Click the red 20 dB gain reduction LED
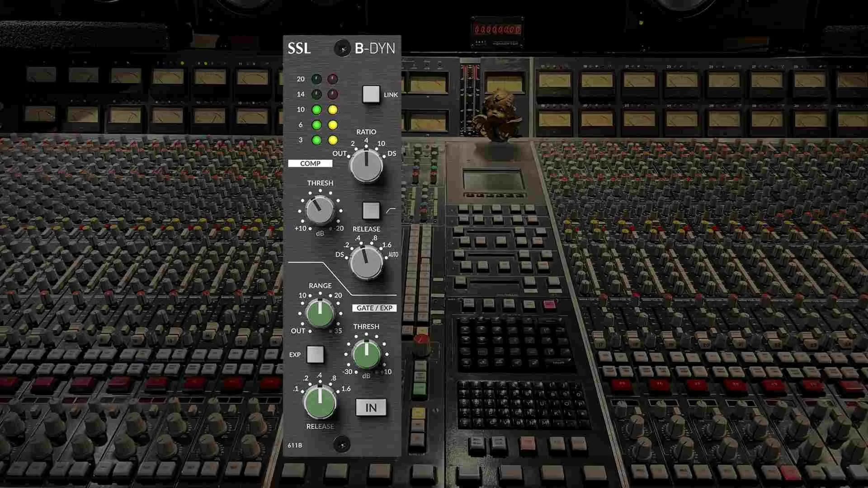Screen dimensions: 868x488 pos(333,79)
